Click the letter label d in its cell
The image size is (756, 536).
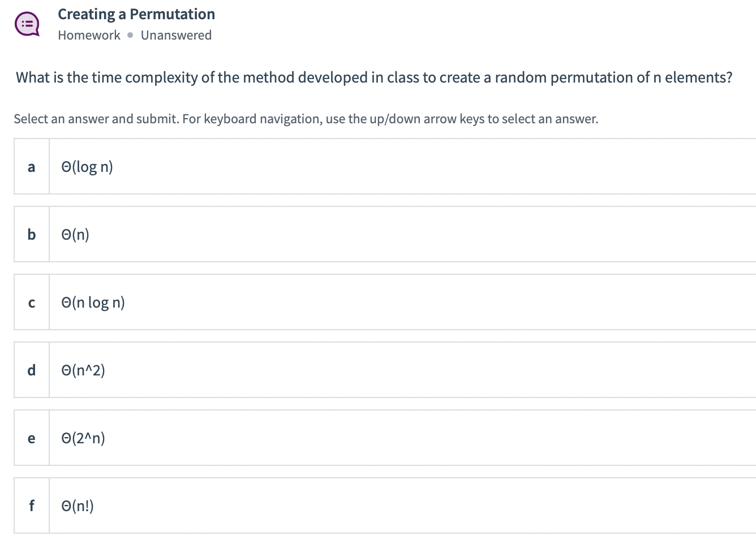[x=31, y=370]
